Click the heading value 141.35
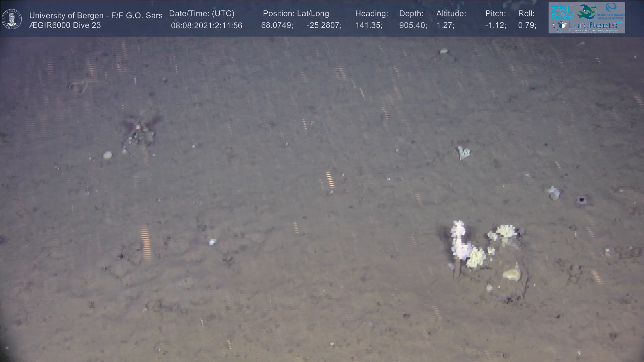Viewport: 644px width, 362px height. [369, 25]
